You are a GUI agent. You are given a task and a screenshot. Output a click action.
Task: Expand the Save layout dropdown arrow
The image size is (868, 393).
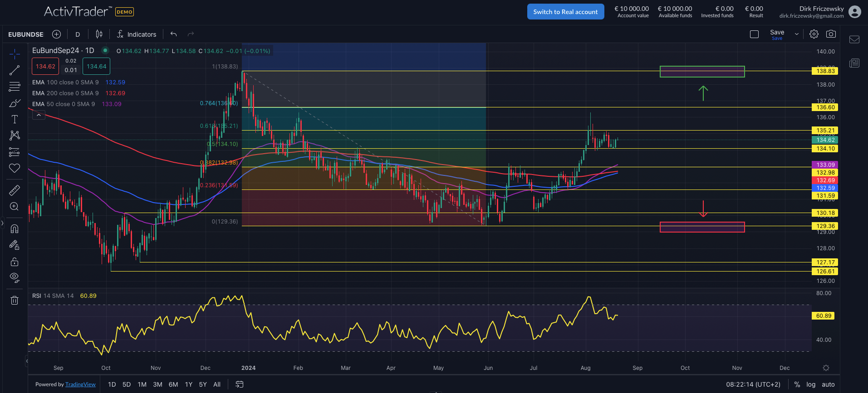click(x=796, y=34)
